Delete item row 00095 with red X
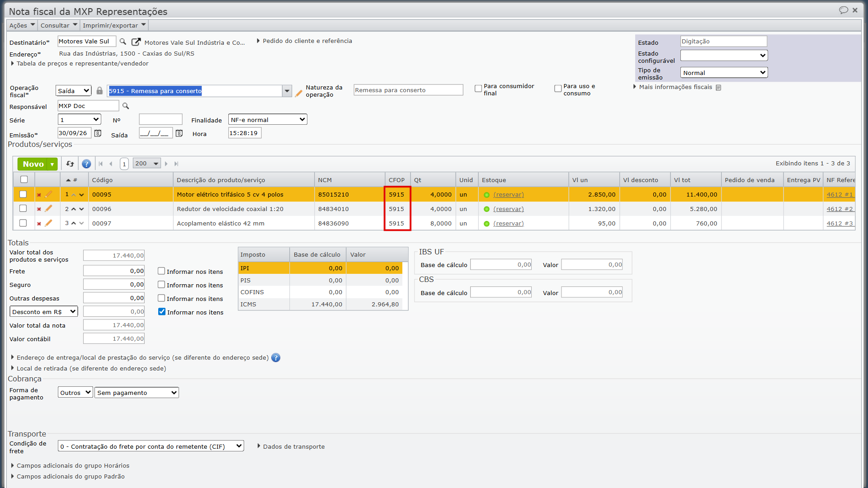The image size is (868, 488). coord(39,195)
